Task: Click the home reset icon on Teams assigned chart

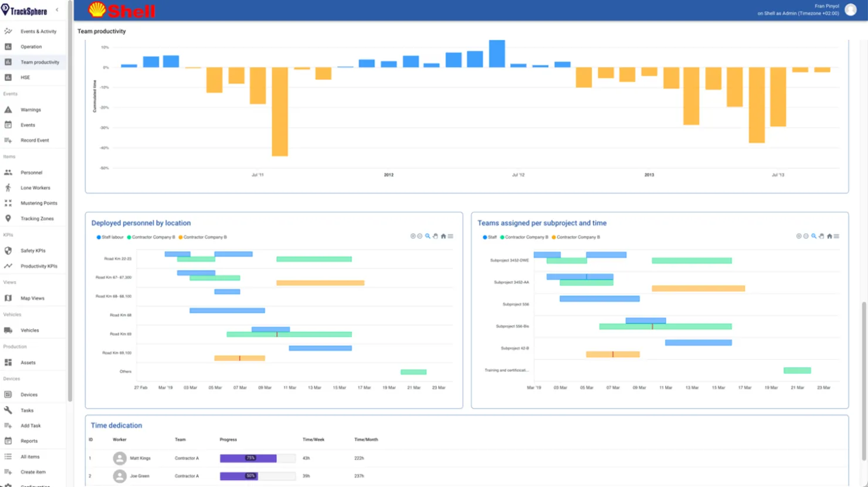Action: (x=829, y=236)
